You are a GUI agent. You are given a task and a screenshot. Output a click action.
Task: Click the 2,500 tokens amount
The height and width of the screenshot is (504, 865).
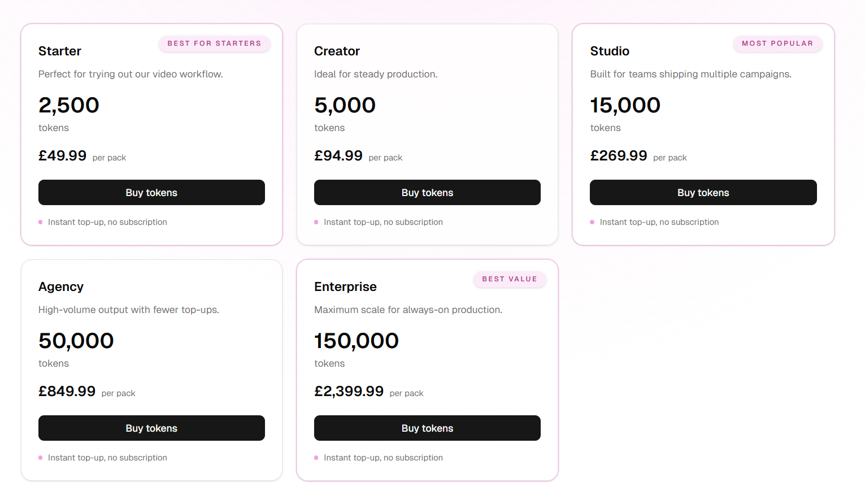pyautogui.click(x=69, y=106)
